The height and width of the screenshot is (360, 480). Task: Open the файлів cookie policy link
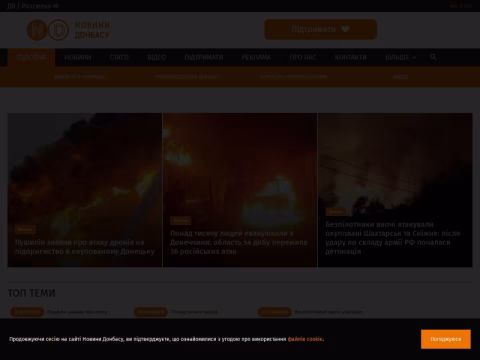tap(305, 339)
